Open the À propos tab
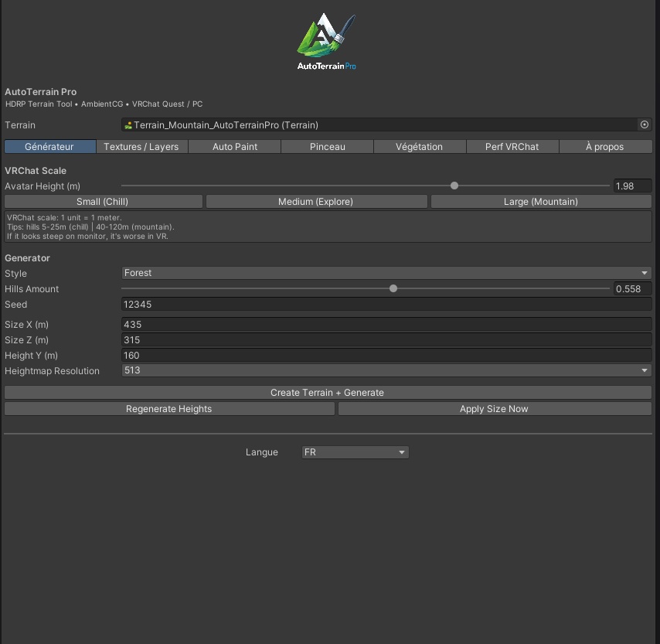660x644 pixels. pyautogui.click(x=605, y=147)
